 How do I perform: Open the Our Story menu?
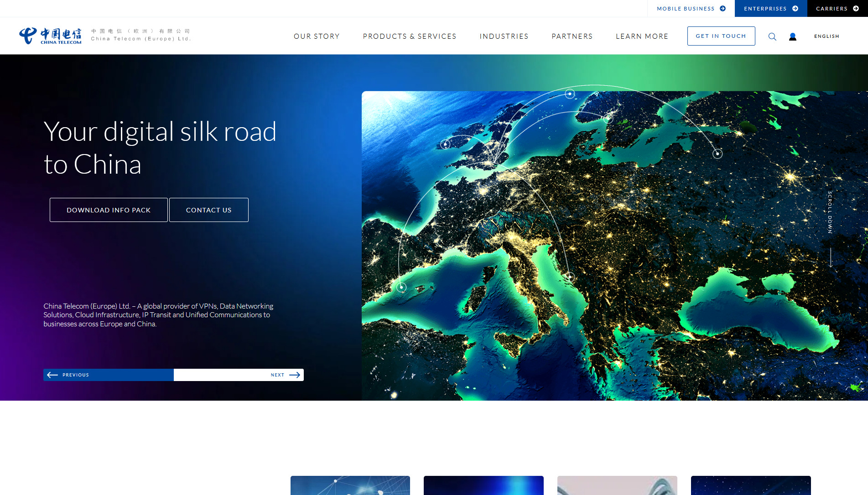(x=317, y=36)
